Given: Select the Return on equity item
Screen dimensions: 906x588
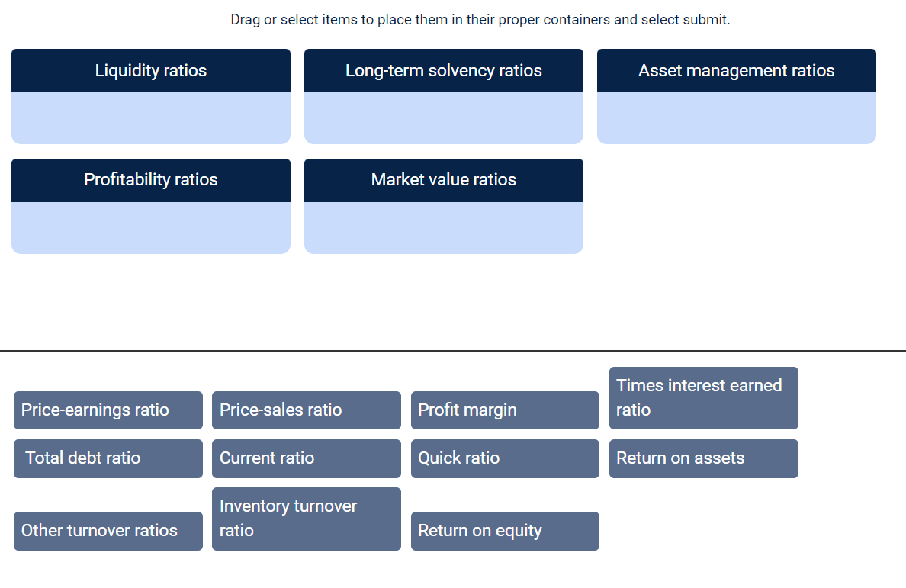Looking at the screenshot, I should tap(505, 530).
